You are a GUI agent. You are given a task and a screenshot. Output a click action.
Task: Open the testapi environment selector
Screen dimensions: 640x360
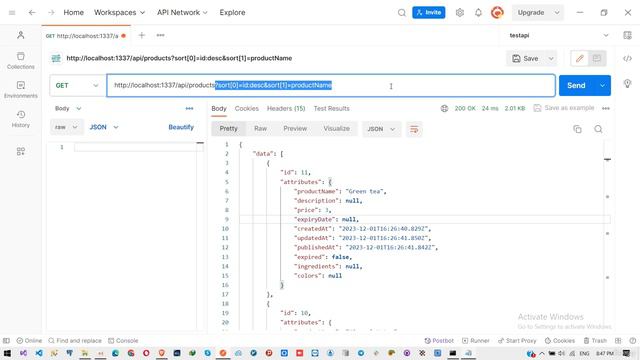click(559, 36)
